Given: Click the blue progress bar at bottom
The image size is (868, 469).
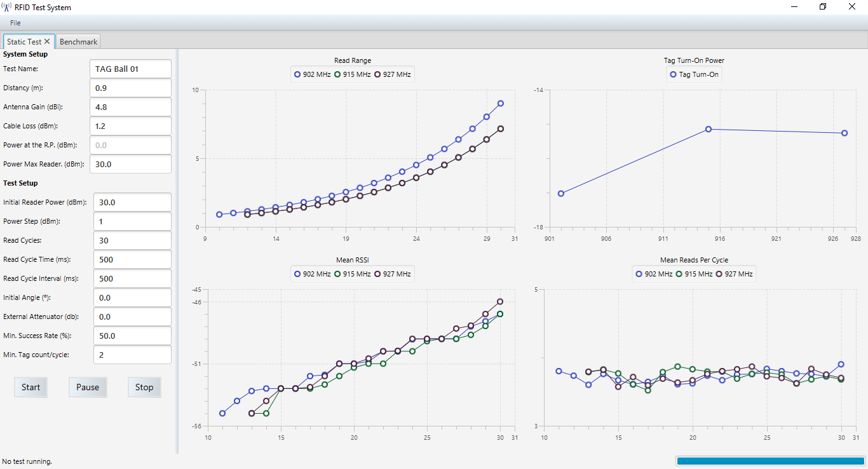Looking at the screenshot, I should click(770, 461).
